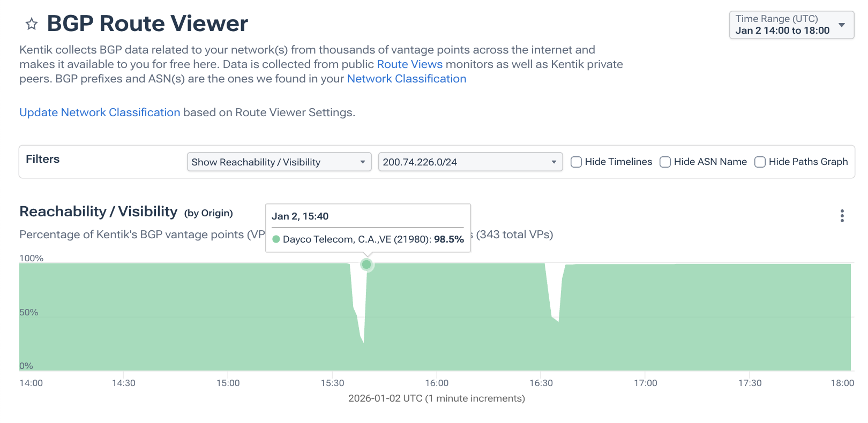Open the Route Views link
The height and width of the screenshot is (423, 868).
pyautogui.click(x=409, y=64)
